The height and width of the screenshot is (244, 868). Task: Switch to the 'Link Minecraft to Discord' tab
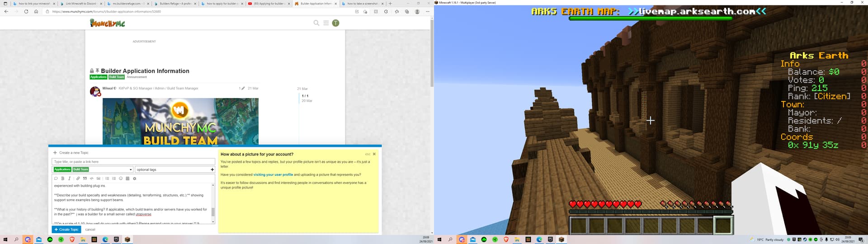point(81,4)
